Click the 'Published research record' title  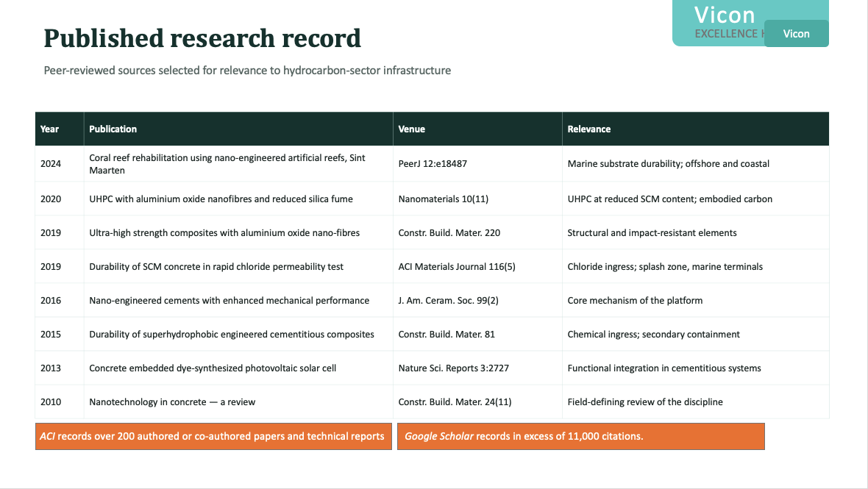(202, 38)
